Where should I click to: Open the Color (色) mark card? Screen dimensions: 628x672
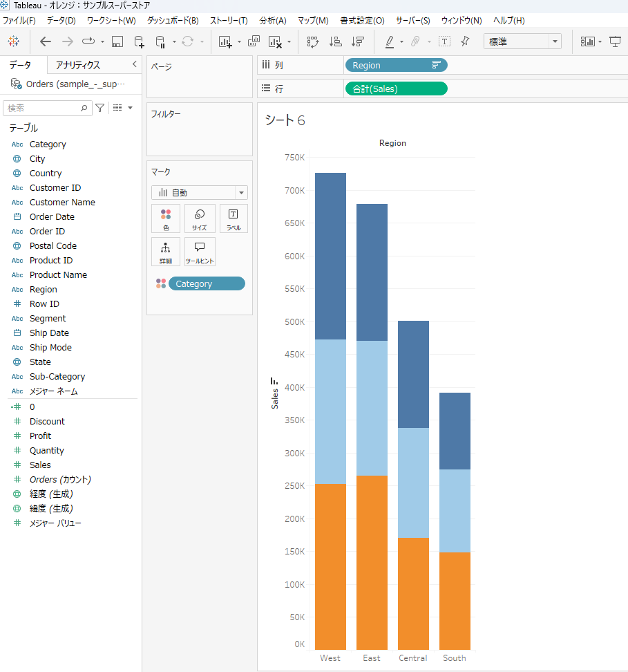[x=166, y=218]
